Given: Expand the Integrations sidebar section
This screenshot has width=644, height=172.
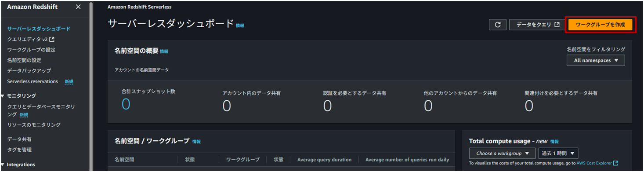Looking at the screenshot, I should [3, 165].
